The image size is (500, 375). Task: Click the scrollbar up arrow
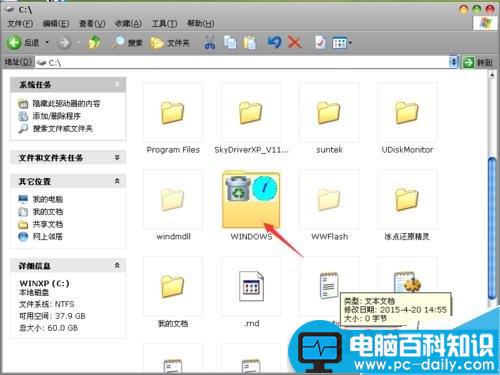click(492, 75)
